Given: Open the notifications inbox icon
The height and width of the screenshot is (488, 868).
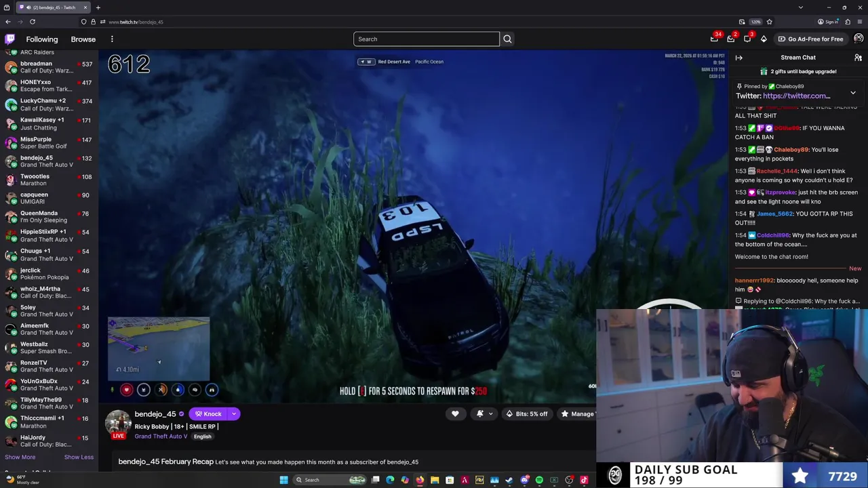Looking at the screenshot, I should coord(731,39).
